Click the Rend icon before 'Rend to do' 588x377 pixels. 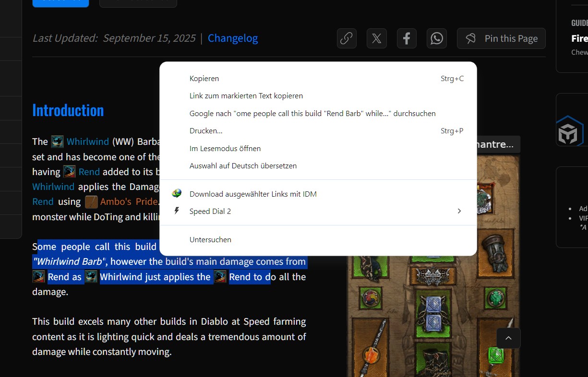[220, 277]
